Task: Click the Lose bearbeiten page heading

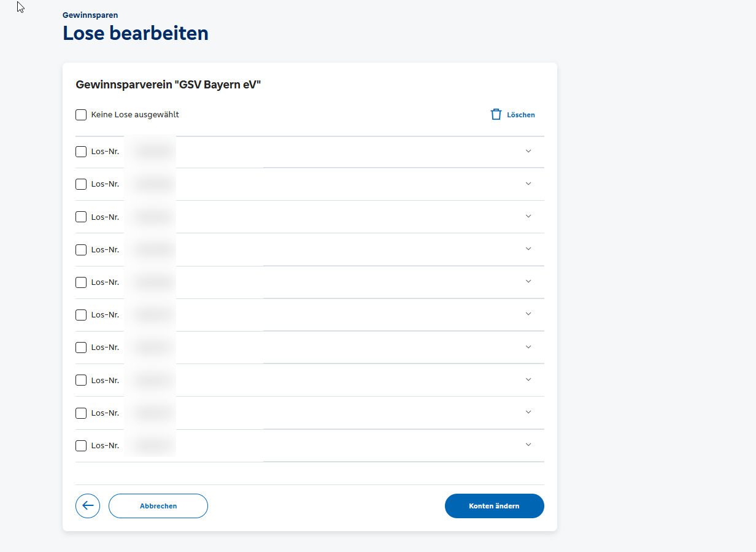Action: tap(135, 33)
